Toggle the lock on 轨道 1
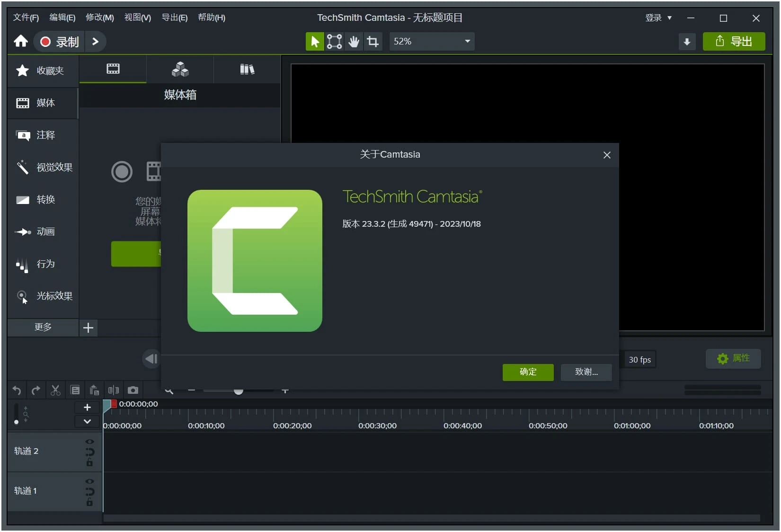The image size is (781, 532). click(x=89, y=502)
